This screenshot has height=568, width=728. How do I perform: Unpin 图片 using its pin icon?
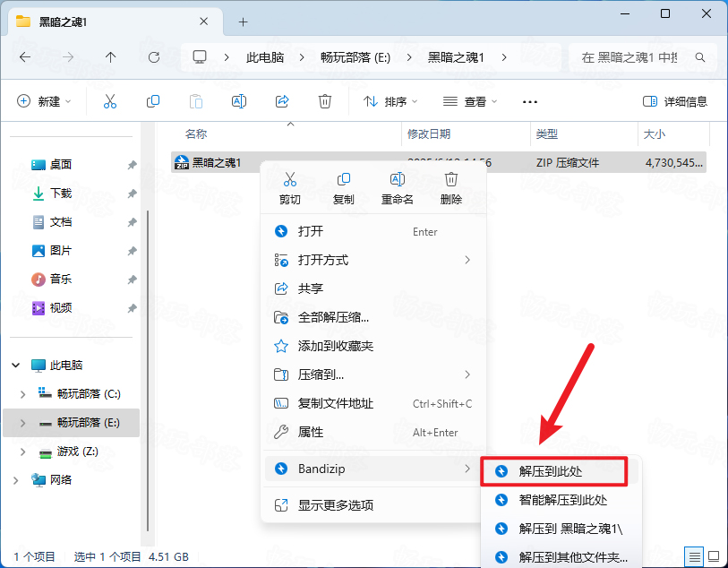click(132, 251)
